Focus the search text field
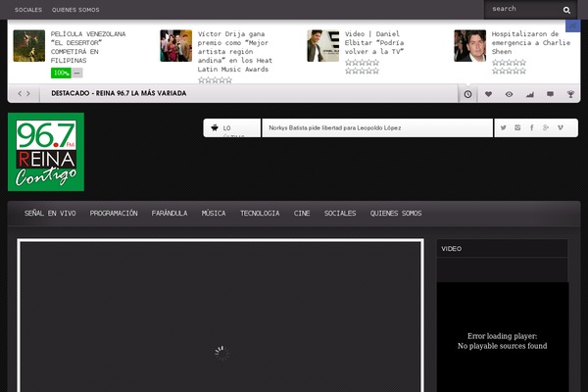 pyautogui.click(x=523, y=9)
